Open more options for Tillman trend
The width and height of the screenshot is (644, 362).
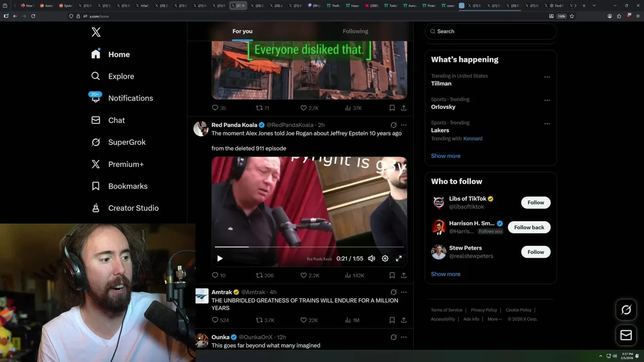tap(547, 77)
